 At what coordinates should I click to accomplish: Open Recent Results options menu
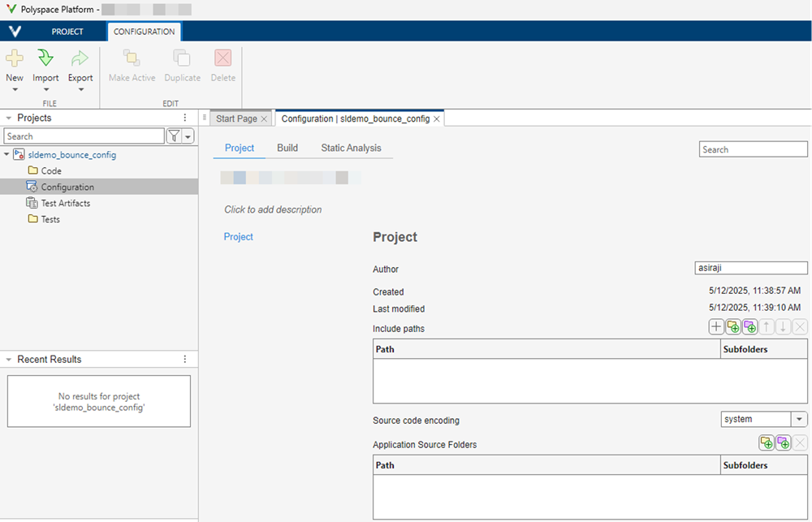[185, 359]
